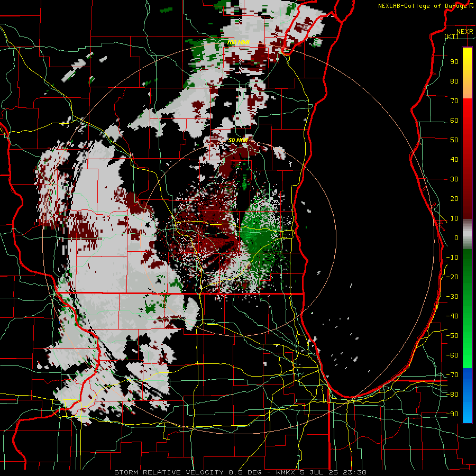Click the -10 legend value

[452, 258]
